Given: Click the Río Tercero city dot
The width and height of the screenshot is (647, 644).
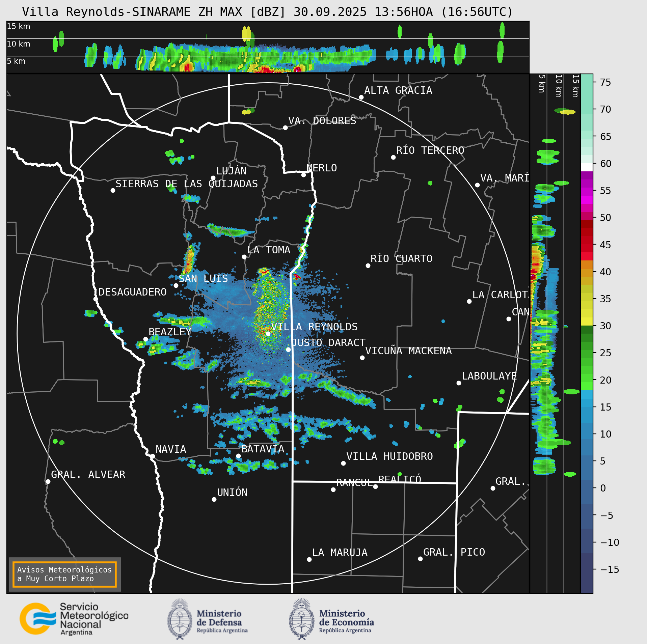Looking at the screenshot, I should pos(393,157).
